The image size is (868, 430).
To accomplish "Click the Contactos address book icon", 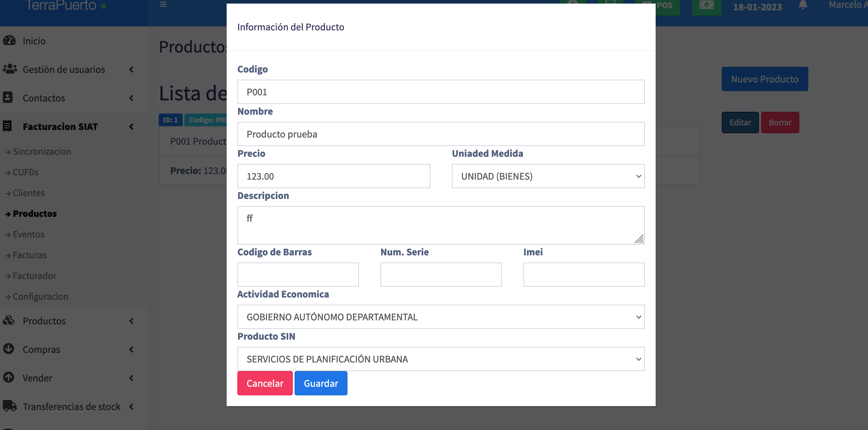I will point(8,97).
